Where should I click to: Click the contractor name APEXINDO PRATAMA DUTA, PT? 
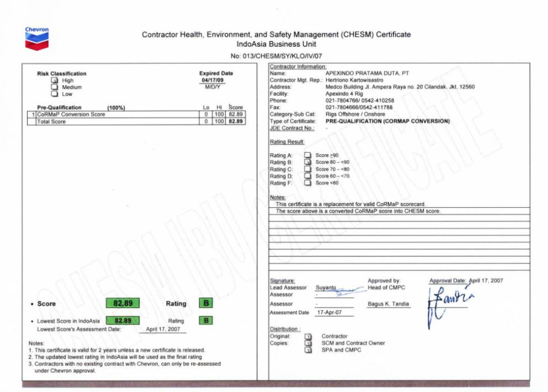(x=367, y=73)
